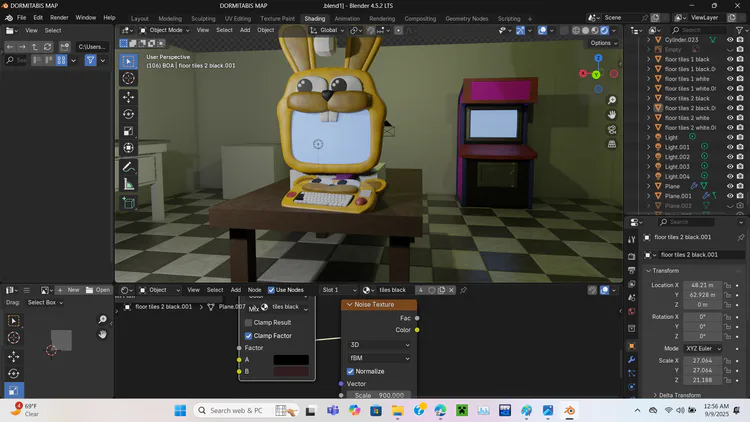The image size is (750, 422).
Task: Choose the Select Box tool in viewport
Action: [x=128, y=61]
